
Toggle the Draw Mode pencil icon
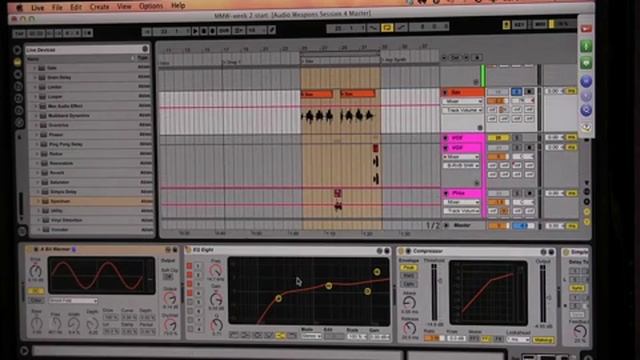click(272, 30)
